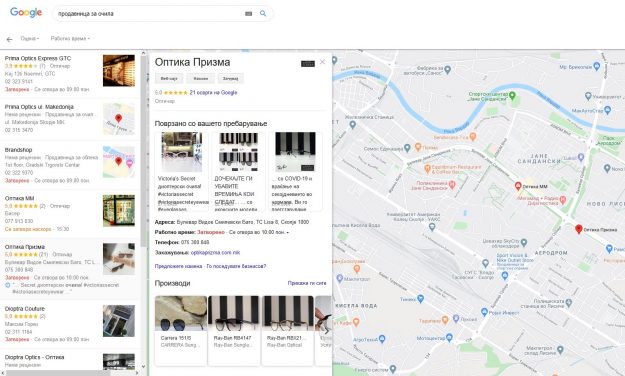The height and width of the screenshot is (376, 625).
Task: Click the Предложете измена link
Action: tap(178, 266)
